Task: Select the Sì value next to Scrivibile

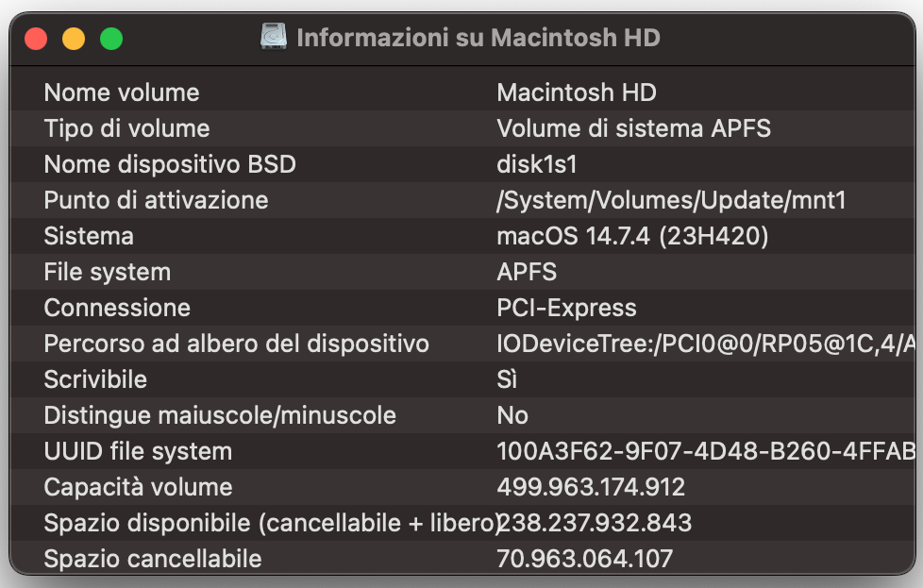Action: click(508, 379)
